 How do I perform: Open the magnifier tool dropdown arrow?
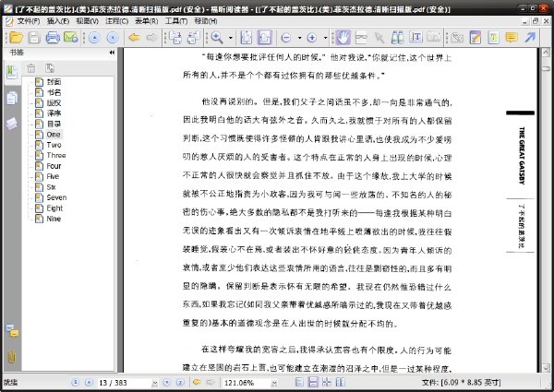231,38
